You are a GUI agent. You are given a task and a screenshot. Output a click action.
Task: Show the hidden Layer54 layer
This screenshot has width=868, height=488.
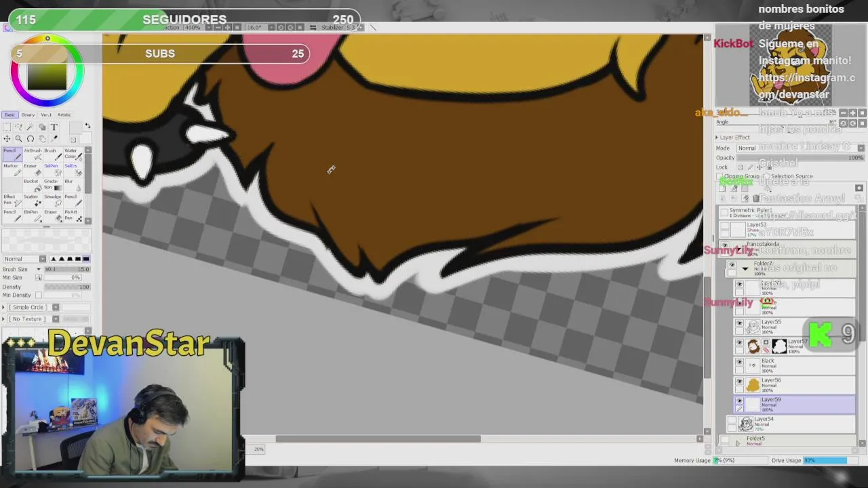pyautogui.click(x=731, y=420)
